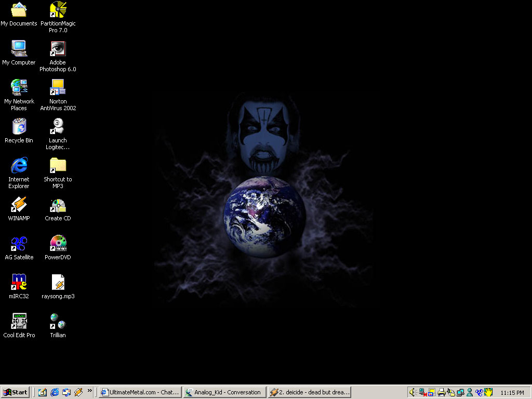Click the yellow hand tray icon
Image resolution: width=532 pixels, height=399 pixels.
[x=488, y=392]
